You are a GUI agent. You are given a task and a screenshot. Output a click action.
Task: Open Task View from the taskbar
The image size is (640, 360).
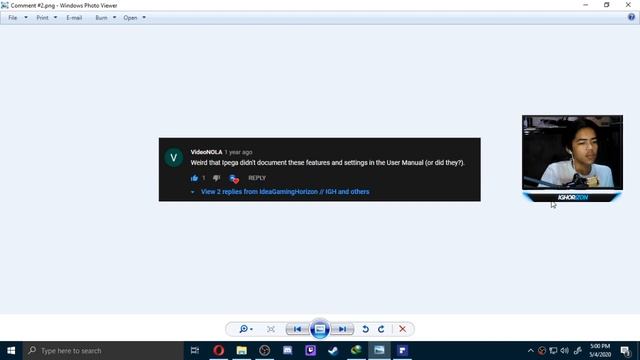195,351
